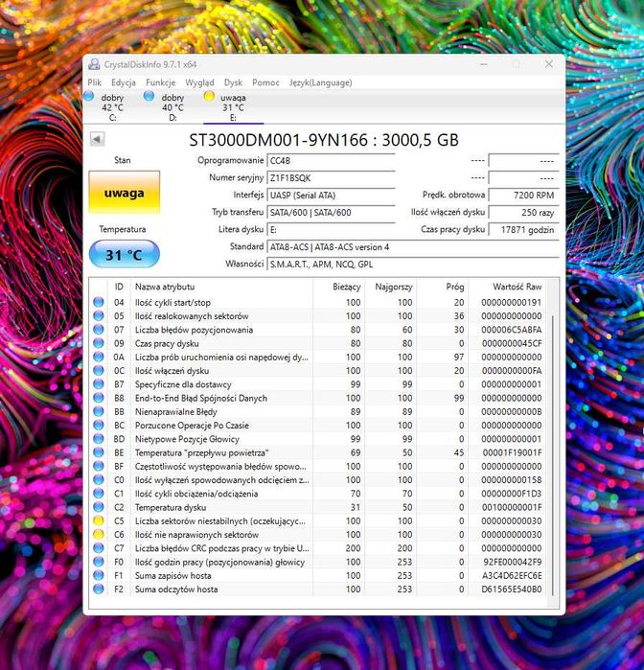Click blue status dot for Nienaprawialne Błędy
Screen dimensions: 644x670
coord(99,411)
